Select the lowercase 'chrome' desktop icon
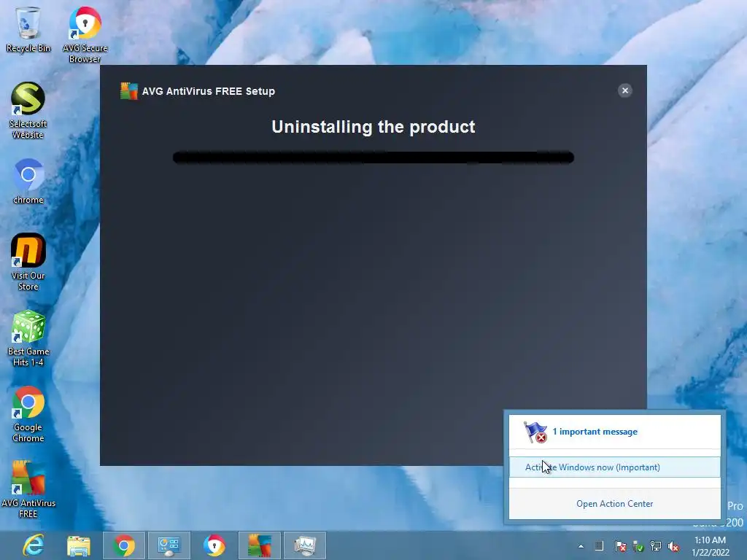Image resolution: width=747 pixels, height=560 pixels. 28,181
